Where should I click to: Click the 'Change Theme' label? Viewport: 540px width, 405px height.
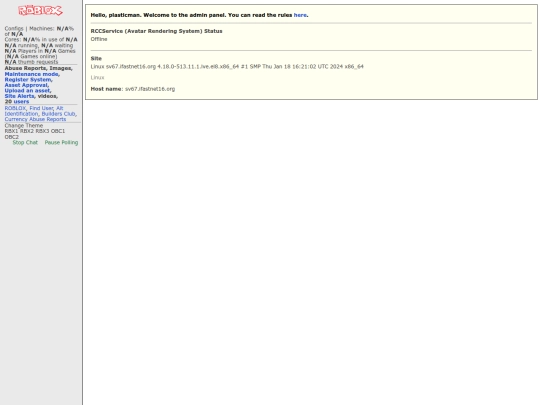(x=24, y=126)
